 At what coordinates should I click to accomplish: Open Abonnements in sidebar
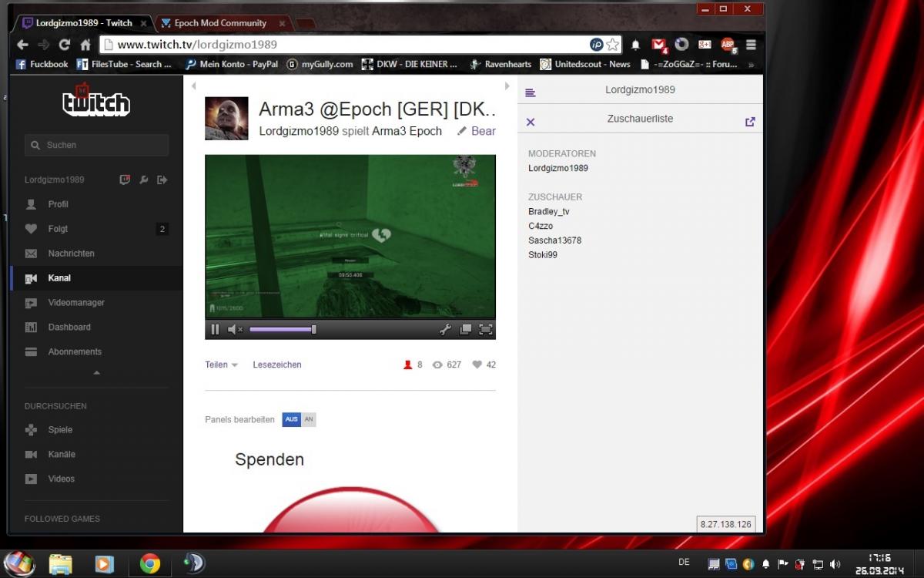click(x=75, y=352)
